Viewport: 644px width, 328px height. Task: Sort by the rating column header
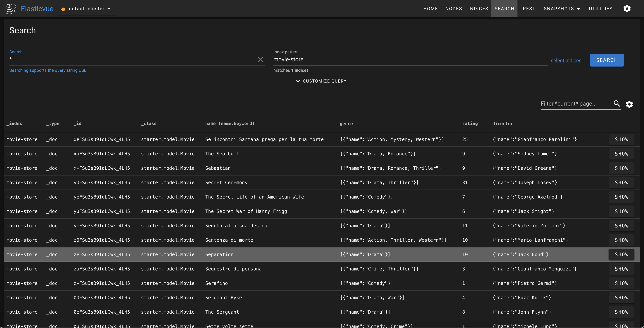tap(470, 124)
